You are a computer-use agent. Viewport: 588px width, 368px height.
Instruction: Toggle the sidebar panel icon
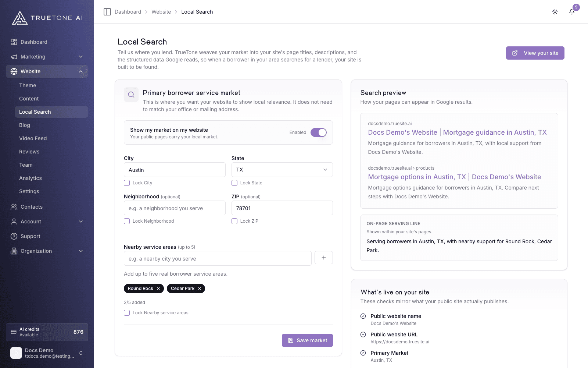[107, 12]
